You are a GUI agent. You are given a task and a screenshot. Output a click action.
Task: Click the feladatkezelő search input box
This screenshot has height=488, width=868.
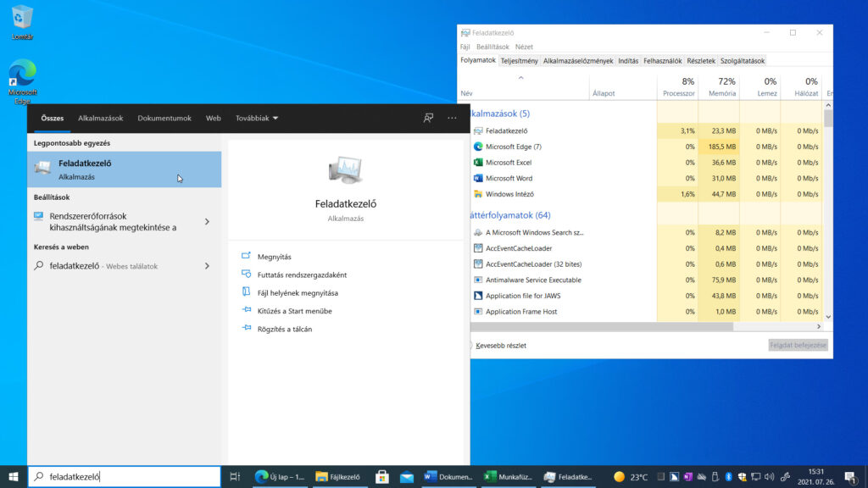[124, 476]
